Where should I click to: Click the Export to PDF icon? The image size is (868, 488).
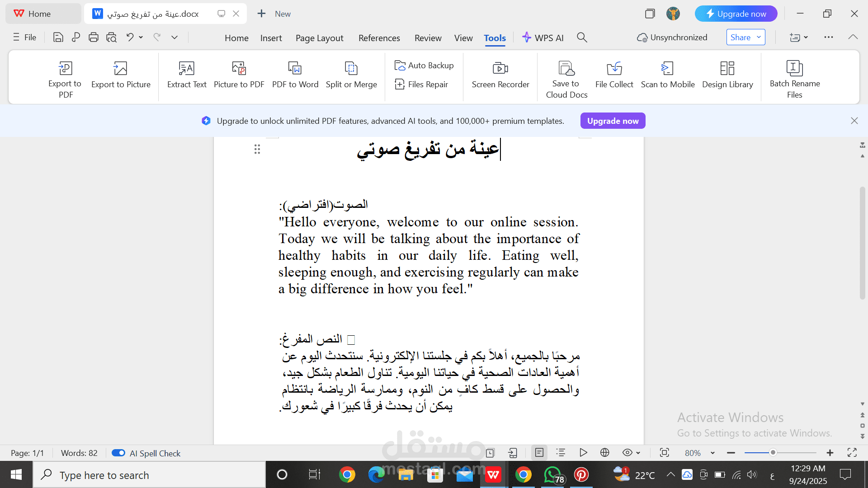[65, 69]
